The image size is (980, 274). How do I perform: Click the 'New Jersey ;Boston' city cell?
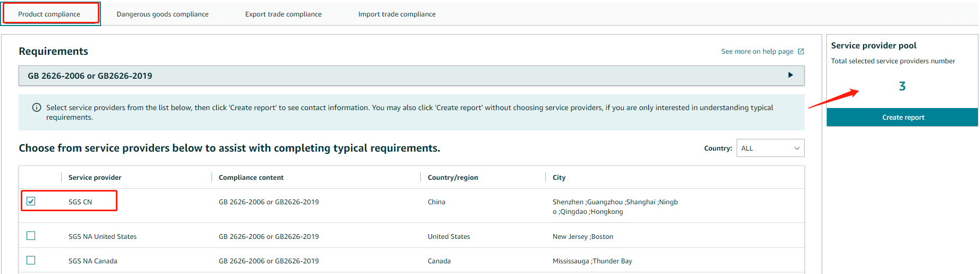pos(582,237)
